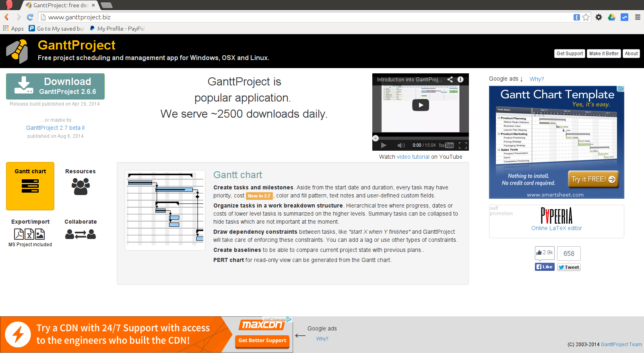Screen dimensions: 644x353
Task: Click the 658 tweet counter
Action: pyautogui.click(x=569, y=253)
